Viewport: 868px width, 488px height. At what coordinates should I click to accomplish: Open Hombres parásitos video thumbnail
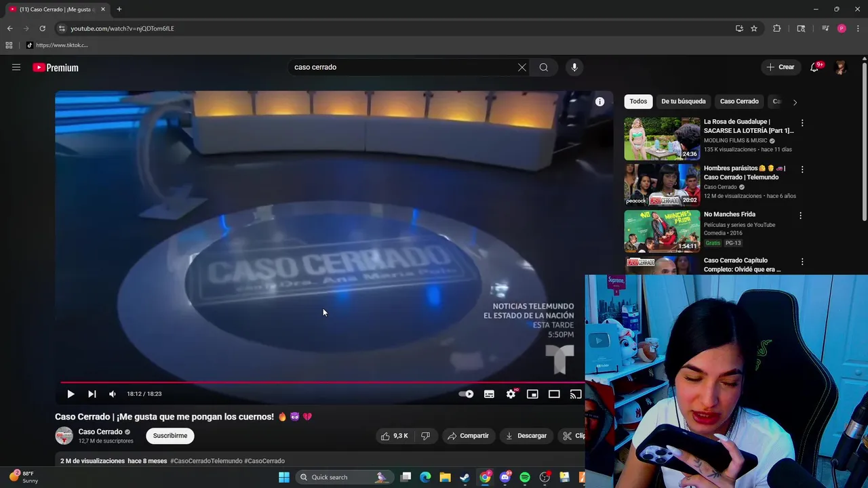point(662,185)
